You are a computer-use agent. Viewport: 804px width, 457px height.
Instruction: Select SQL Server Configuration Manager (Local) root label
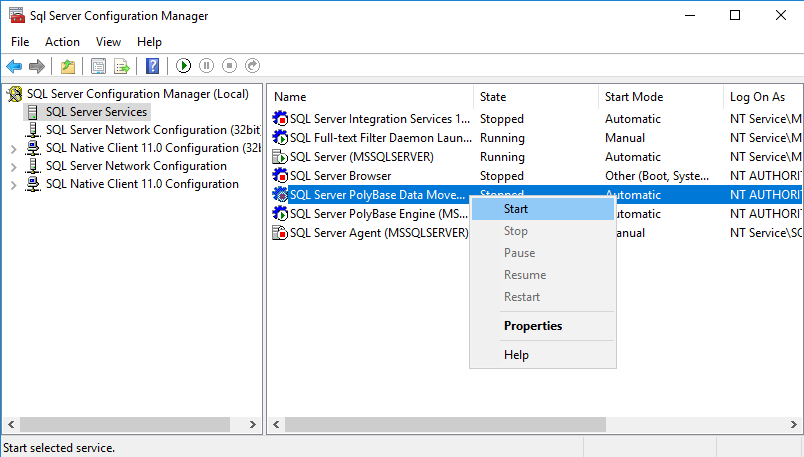click(x=138, y=94)
